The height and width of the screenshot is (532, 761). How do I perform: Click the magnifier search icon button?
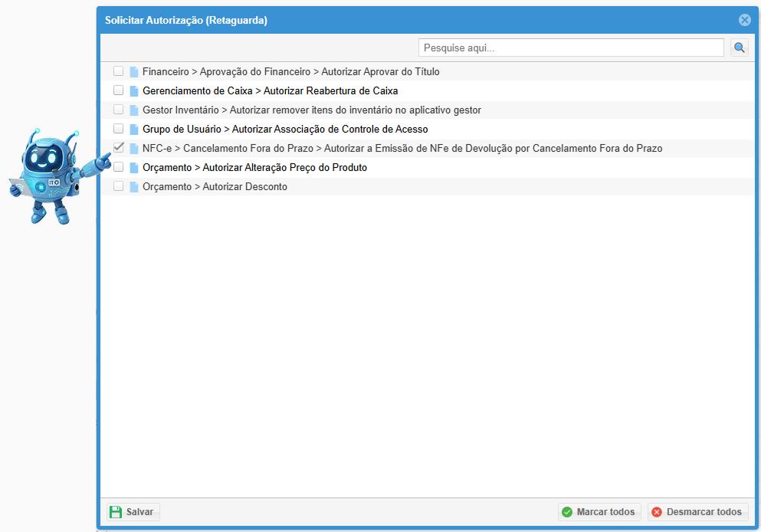[739, 48]
